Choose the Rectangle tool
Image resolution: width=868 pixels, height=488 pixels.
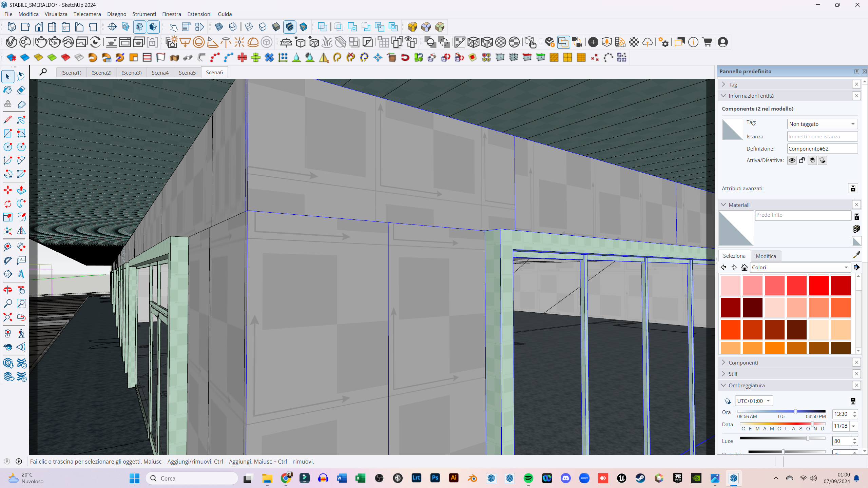pos(7,133)
